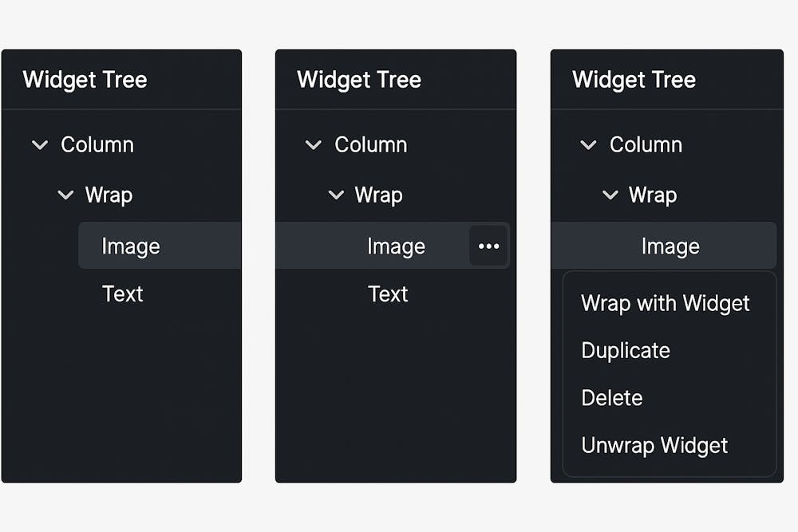This screenshot has width=798, height=532.
Task: Select Text item in panel with three-dots button
Action: tap(388, 294)
